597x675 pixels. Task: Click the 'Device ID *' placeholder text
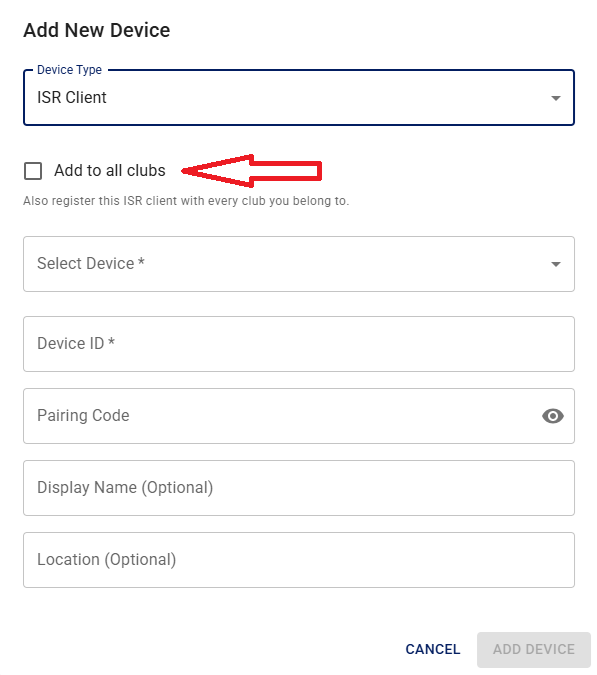76,344
